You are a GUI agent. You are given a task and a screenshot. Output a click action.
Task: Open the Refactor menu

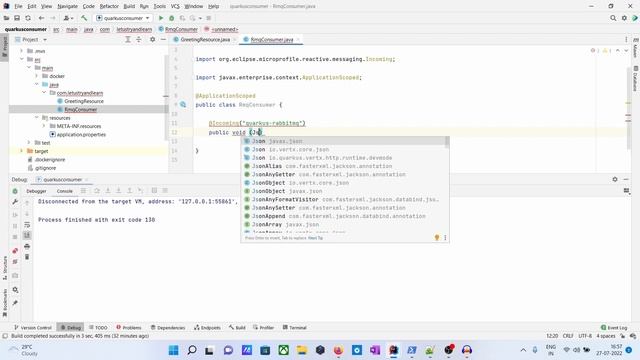(109, 6)
